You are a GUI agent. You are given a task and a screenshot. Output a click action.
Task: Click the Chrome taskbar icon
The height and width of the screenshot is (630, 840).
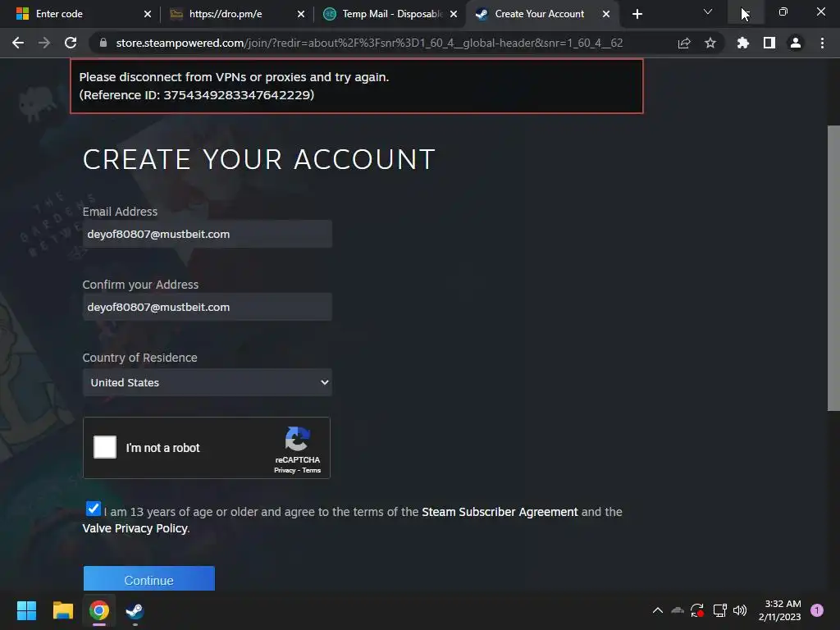point(99,610)
